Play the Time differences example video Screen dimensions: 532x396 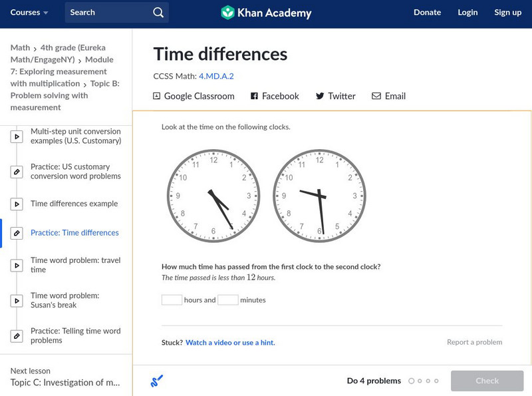pyautogui.click(x=74, y=204)
